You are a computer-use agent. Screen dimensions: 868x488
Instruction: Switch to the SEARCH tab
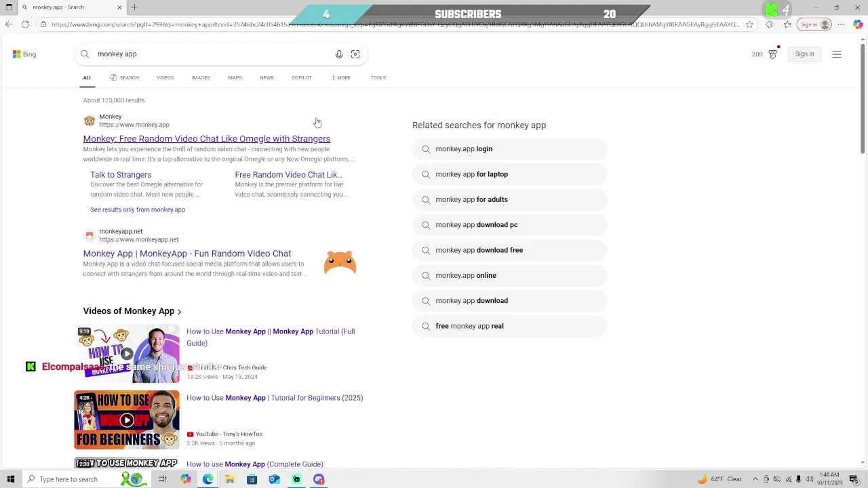tap(124, 78)
